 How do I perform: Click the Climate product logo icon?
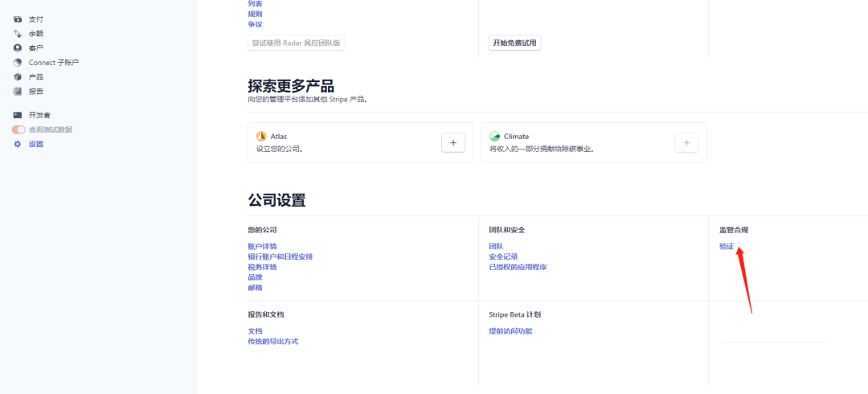coord(494,137)
